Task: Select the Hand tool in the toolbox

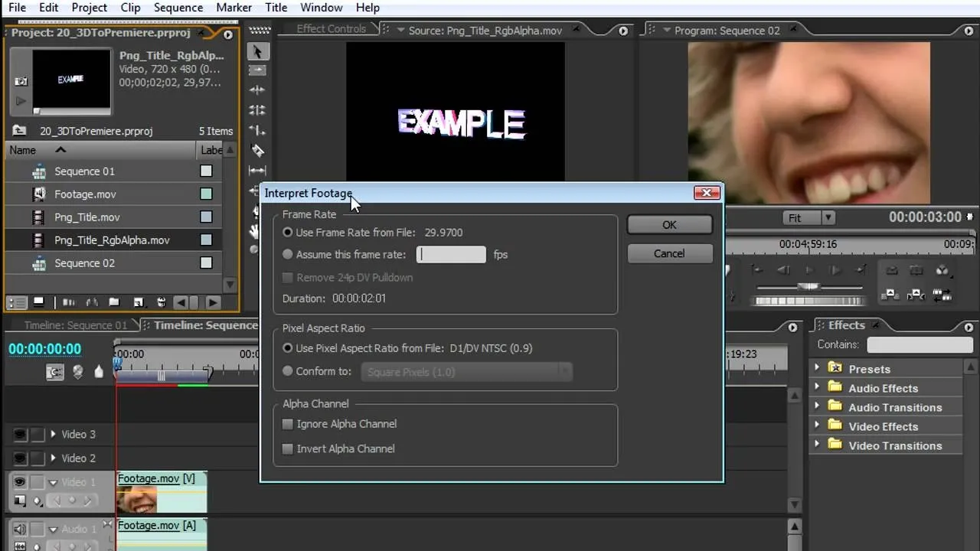Action: click(256, 230)
